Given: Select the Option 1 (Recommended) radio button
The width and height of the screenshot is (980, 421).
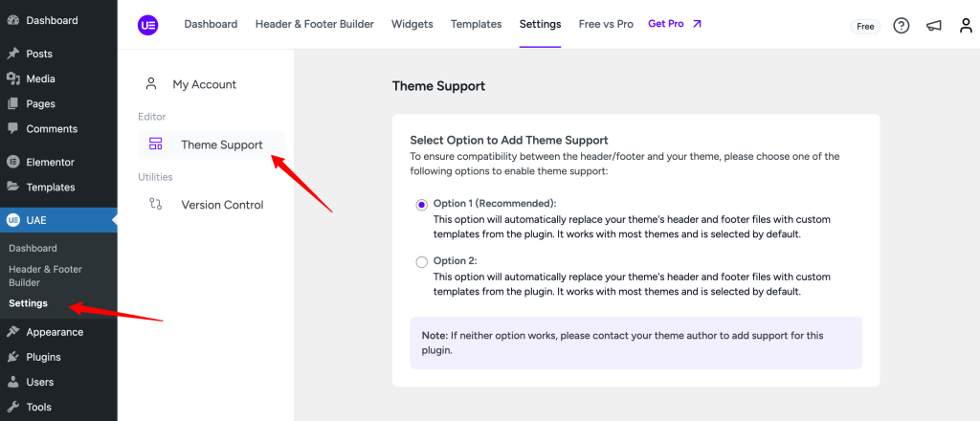Looking at the screenshot, I should click(x=422, y=204).
